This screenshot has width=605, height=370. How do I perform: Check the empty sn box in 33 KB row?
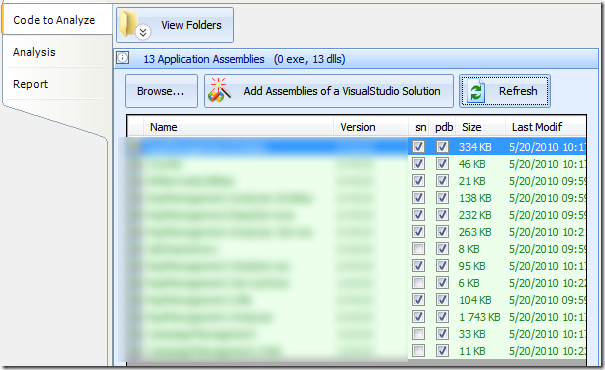pyautogui.click(x=418, y=333)
